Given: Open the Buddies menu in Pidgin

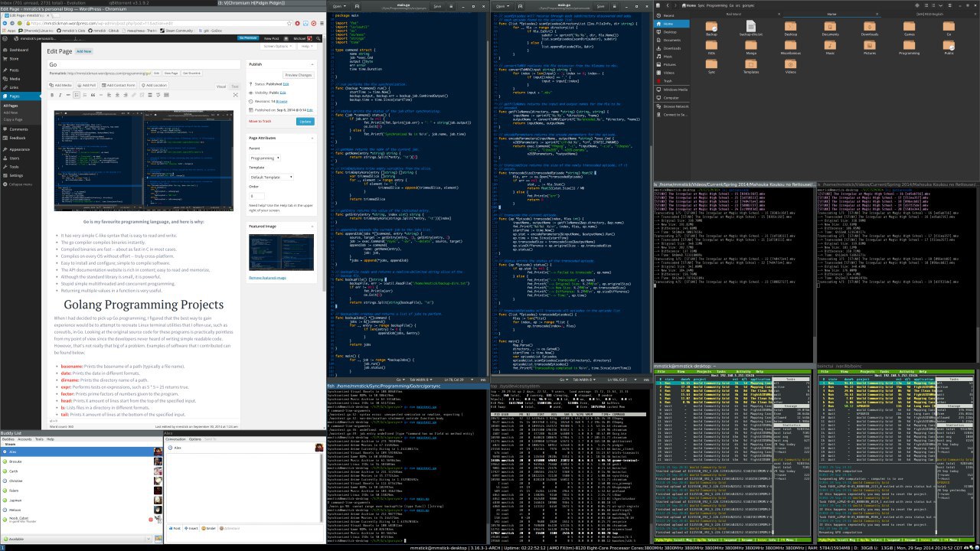Looking at the screenshot, I should coord(8,439).
